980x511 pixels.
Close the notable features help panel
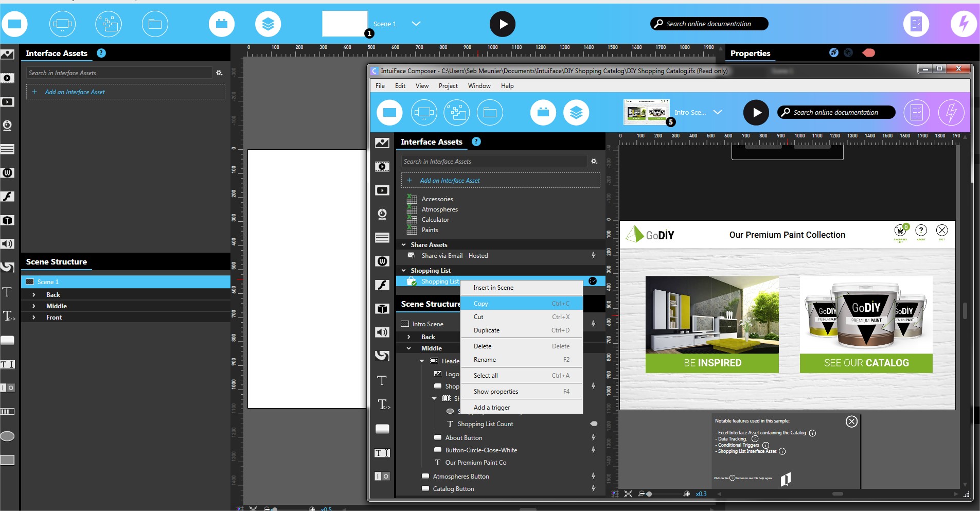[851, 421]
